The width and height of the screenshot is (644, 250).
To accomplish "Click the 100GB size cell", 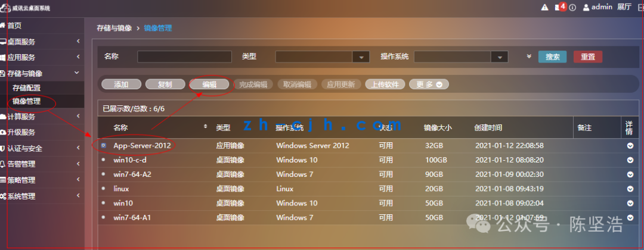I will [436, 160].
